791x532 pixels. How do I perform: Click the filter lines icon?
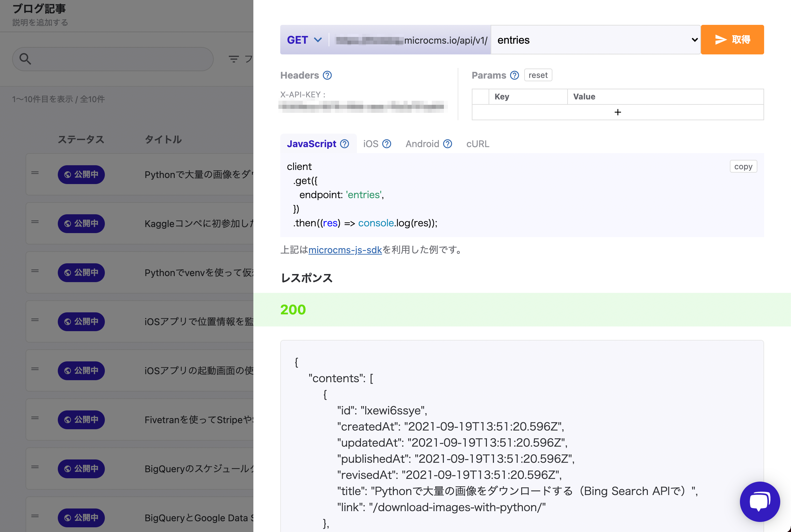(x=234, y=59)
